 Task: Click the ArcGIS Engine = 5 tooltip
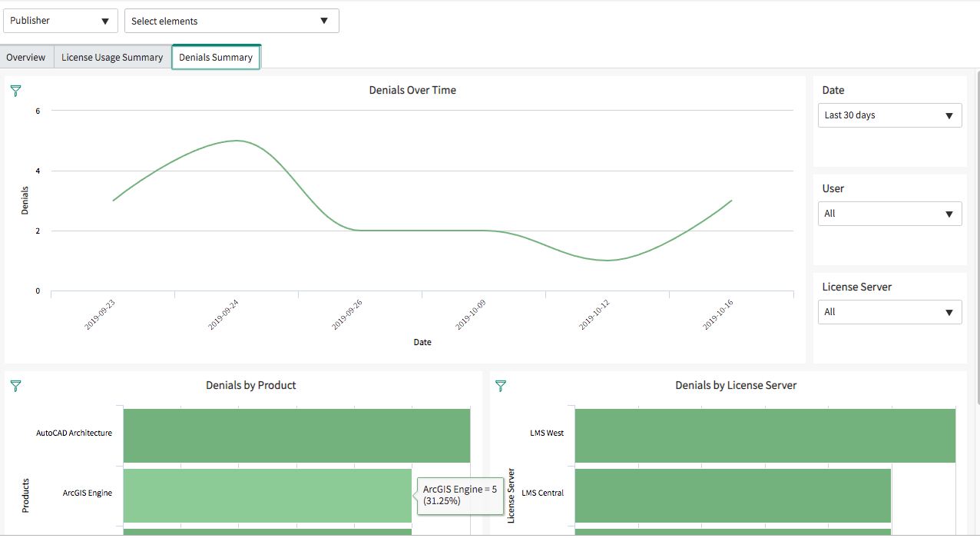[460, 495]
